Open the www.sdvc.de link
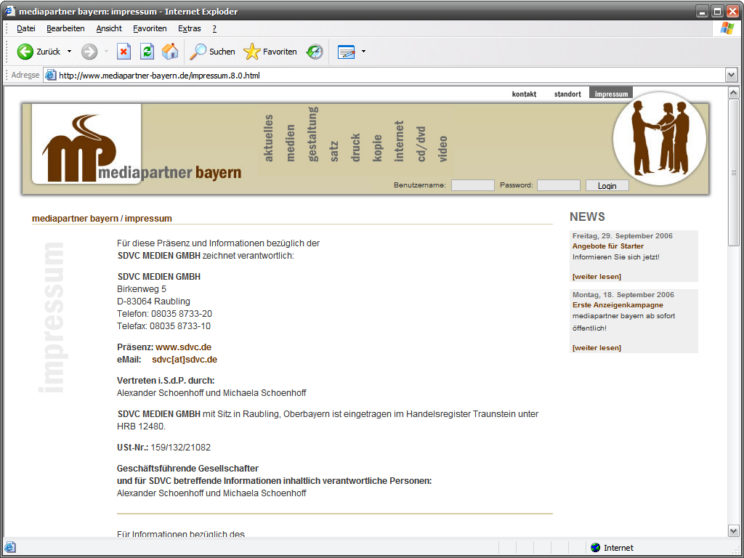The image size is (744, 558). (x=183, y=347)
